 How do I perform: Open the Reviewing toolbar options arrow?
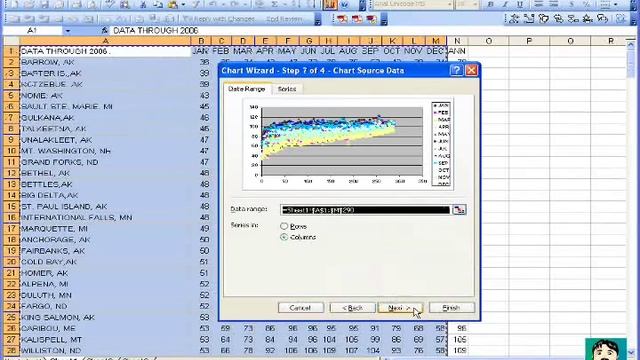318,19
